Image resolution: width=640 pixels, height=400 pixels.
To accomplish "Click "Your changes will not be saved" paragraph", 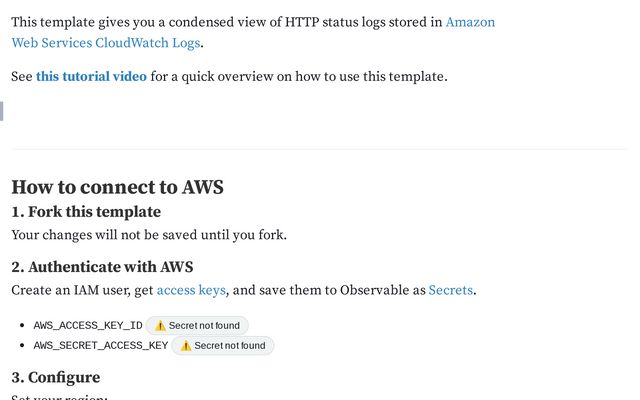I will pyautogui.click(x=149, y=235).
